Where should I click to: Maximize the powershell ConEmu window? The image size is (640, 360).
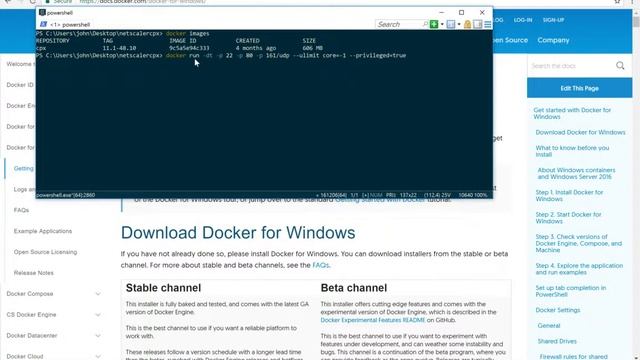[461, 13]
